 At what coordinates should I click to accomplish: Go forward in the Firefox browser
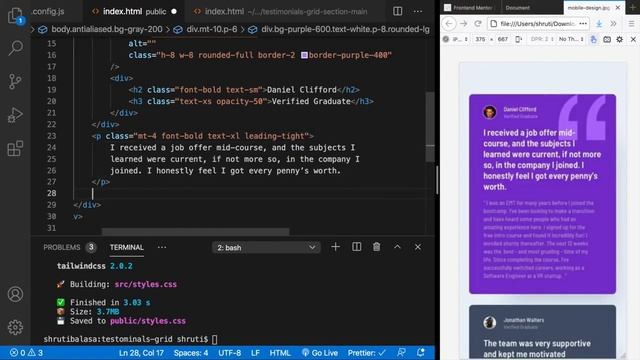(464, 24)
